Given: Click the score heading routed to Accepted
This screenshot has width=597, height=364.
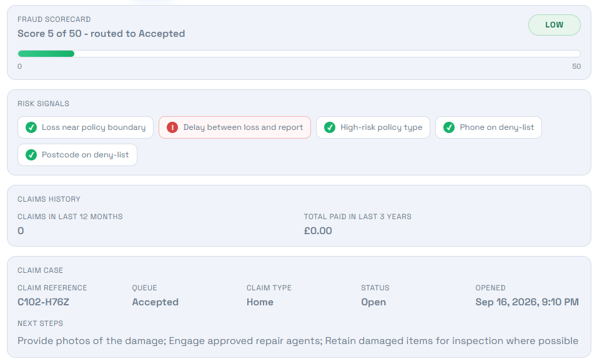Looking at the screenshot, I should tap(101, 34).
